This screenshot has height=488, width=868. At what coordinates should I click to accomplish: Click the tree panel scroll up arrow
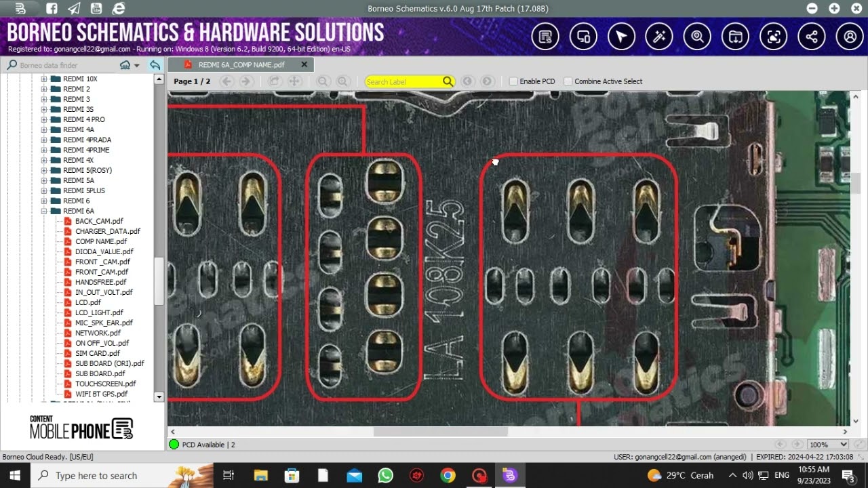point(159,79)
